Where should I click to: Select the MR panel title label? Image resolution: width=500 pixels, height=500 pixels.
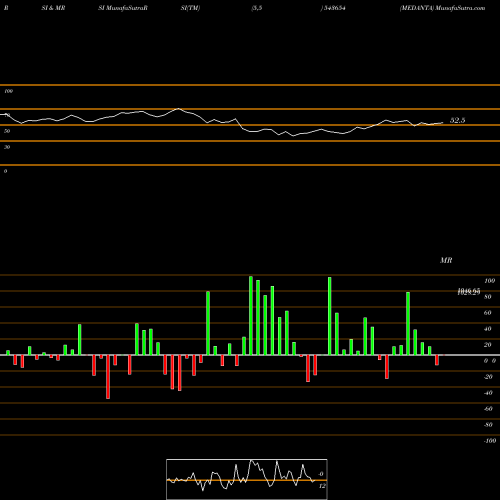point(446,260)
